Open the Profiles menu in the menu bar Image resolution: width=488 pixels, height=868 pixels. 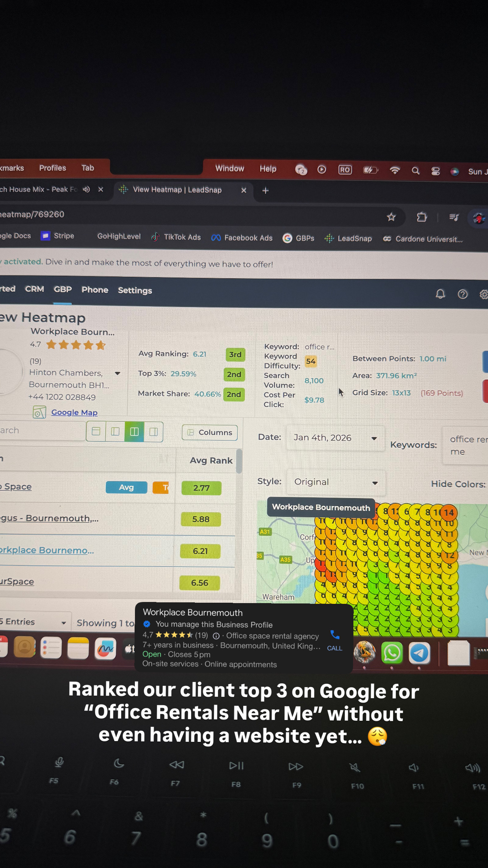[x=53, y=168]
